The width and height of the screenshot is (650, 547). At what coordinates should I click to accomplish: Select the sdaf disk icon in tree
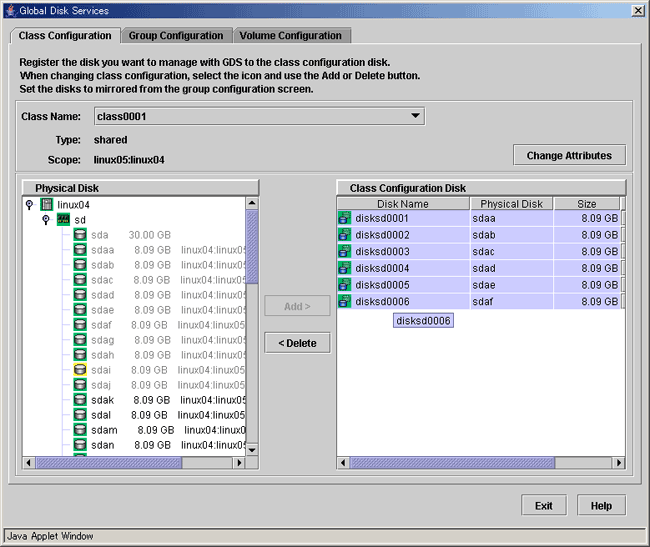(80, 324)
